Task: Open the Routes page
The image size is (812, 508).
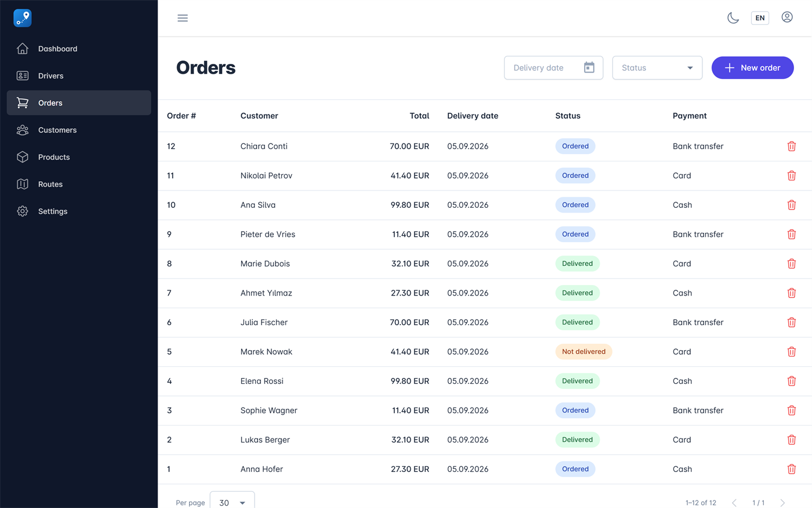Action: click(x=79, y=184)
